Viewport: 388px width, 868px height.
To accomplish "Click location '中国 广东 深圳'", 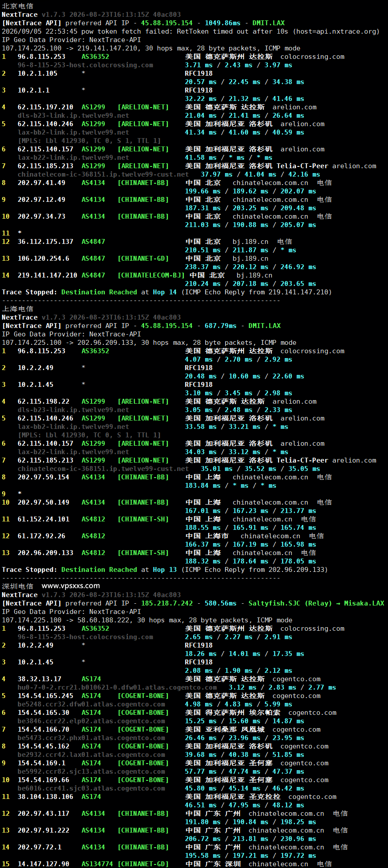I will tap(213, 864).
